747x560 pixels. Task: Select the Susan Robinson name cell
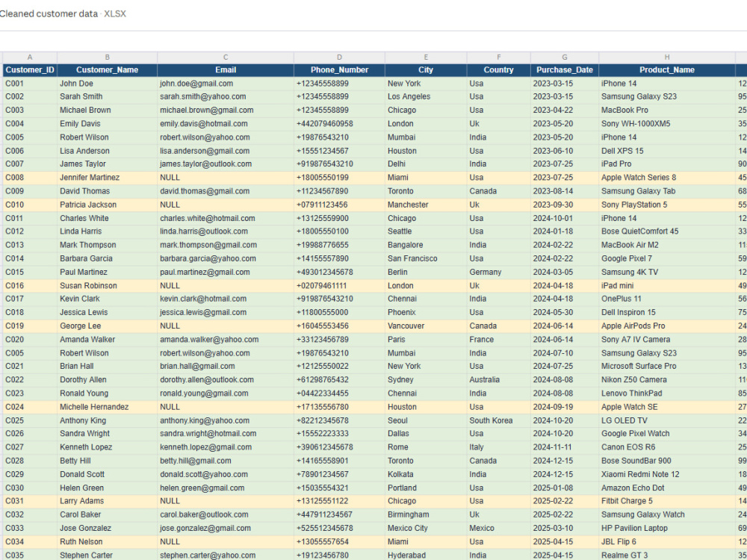107,286
